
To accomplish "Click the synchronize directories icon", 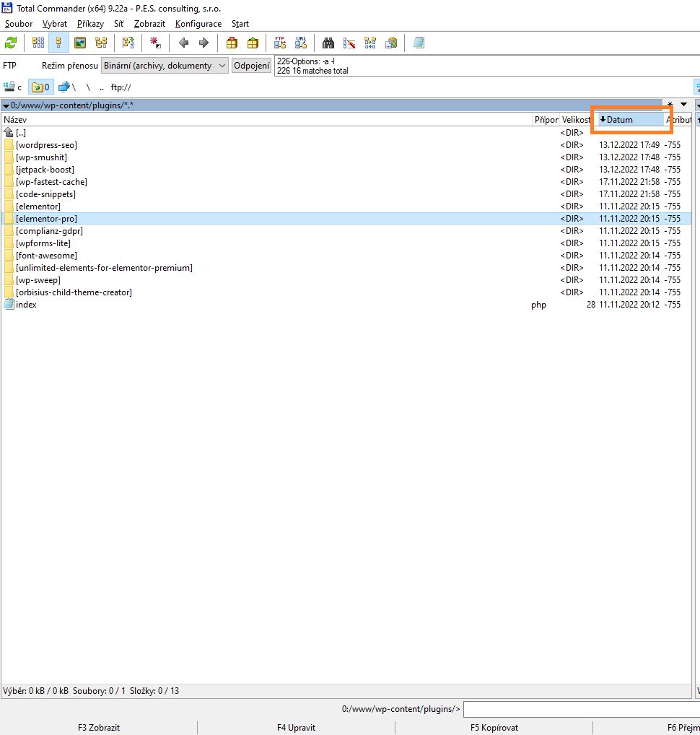I will (x=370, y=43).
